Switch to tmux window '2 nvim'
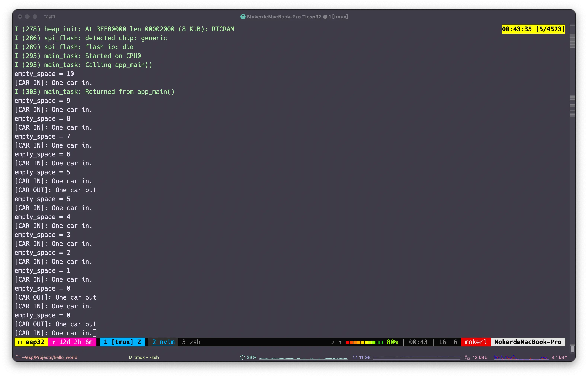Screen dimensions: 588x377 (163, 342)
